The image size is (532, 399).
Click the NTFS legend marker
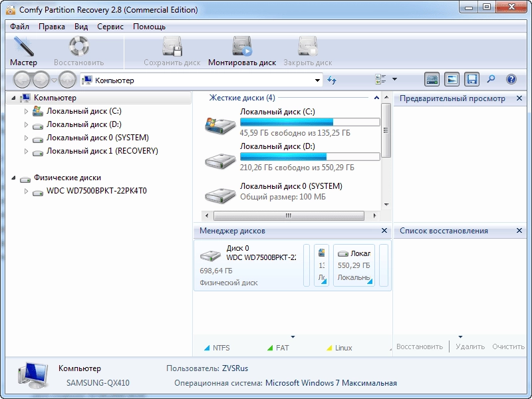[x=207, y=348]
